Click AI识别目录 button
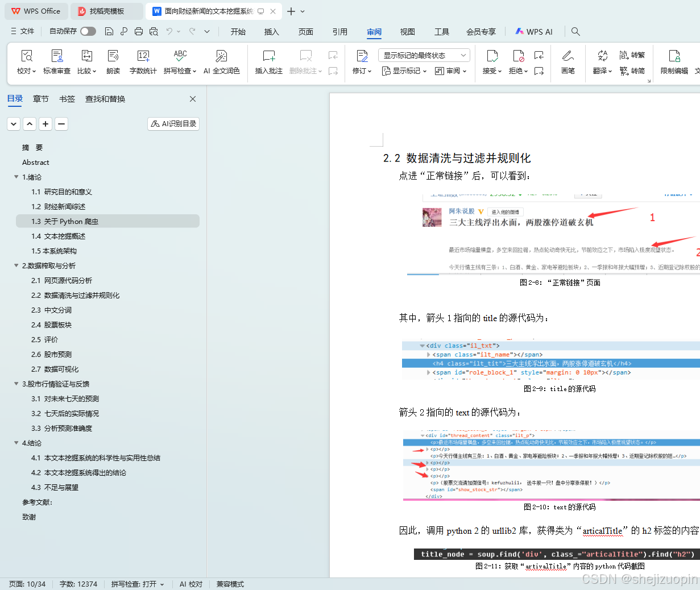700x590 pixels. [173, 123]
